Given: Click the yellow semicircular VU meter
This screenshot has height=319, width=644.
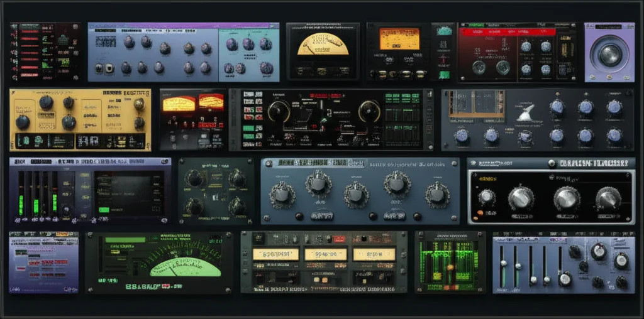Looking at the screenshot, I should tap(323, 45).
